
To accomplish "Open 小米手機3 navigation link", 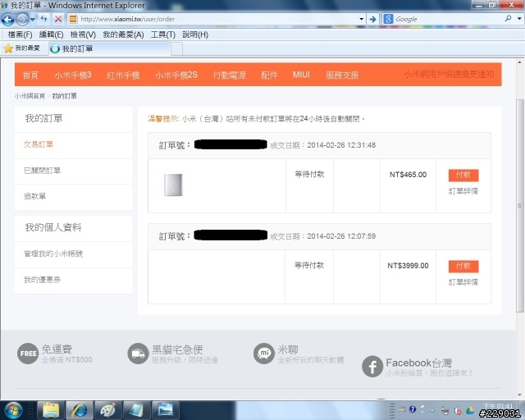I will point(73,75).
